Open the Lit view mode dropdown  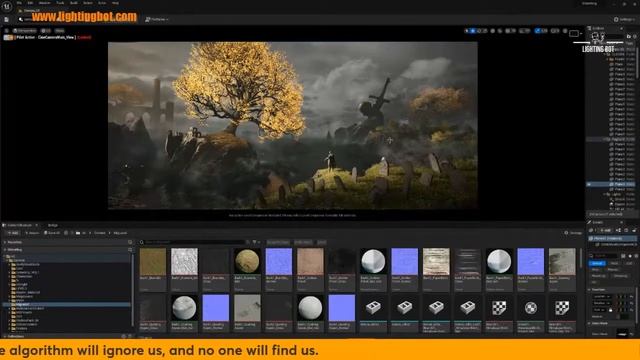(x=46, y=31)
